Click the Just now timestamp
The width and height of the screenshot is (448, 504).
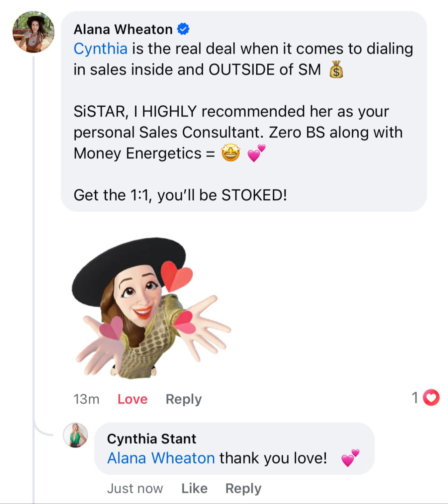pos(135,488)
